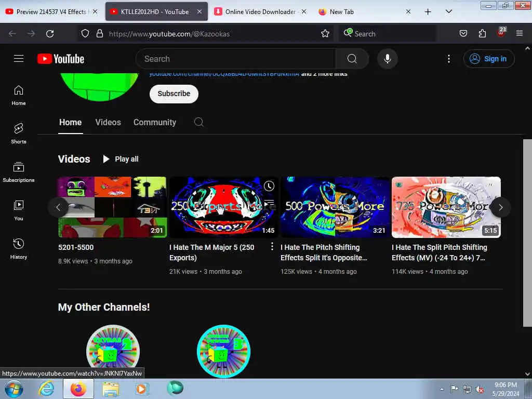Open the You section in sidebar

[19, 210]
